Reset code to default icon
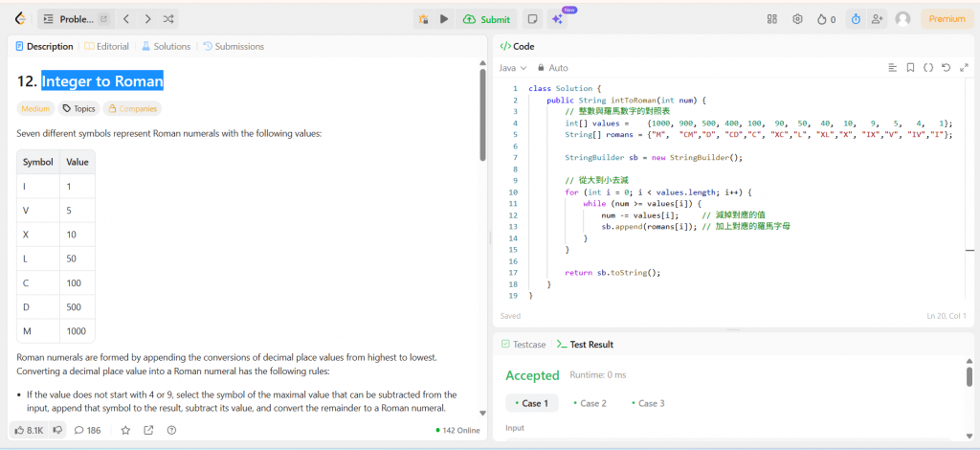Viewport: 980px width, 450px height. [946, 67]
